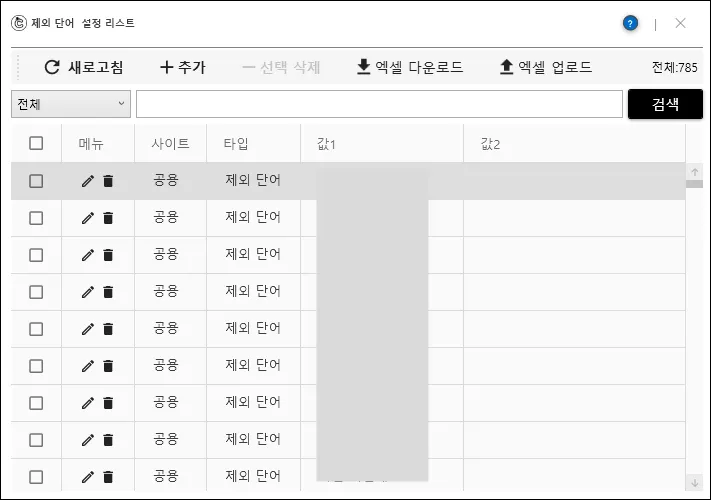Click the 타입 column header
The height and width of the screenshot is (500, 711).
coord(235,144)
